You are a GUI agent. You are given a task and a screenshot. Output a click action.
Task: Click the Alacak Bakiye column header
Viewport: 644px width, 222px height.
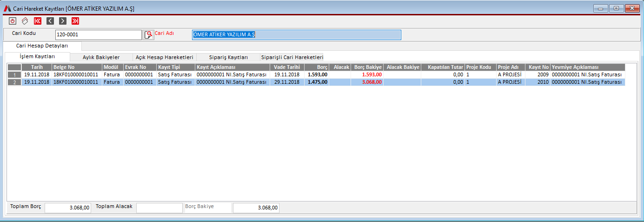coord(403,67)
